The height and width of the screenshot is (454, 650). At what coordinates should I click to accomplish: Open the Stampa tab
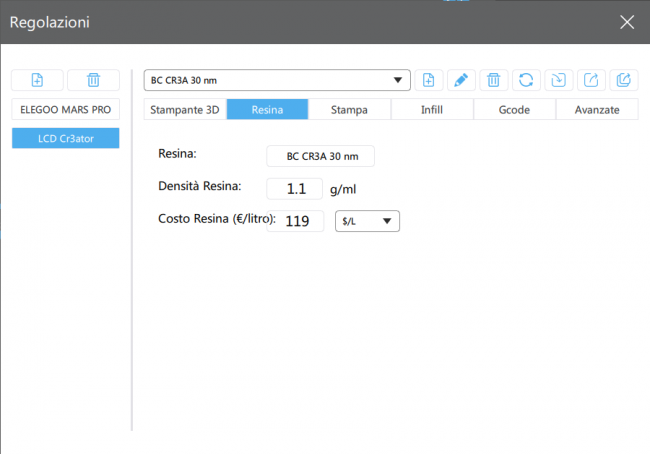349,110
